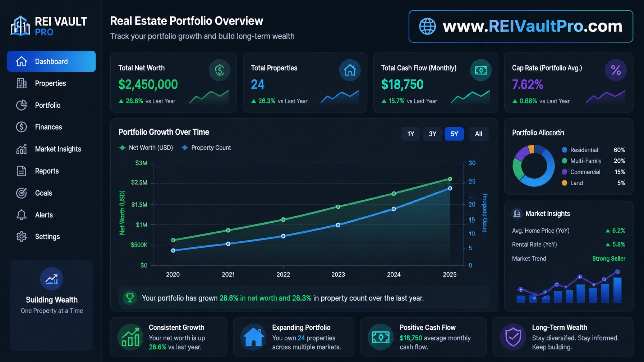
Task: Click the Reports document icon
Action: click(22, 171)
